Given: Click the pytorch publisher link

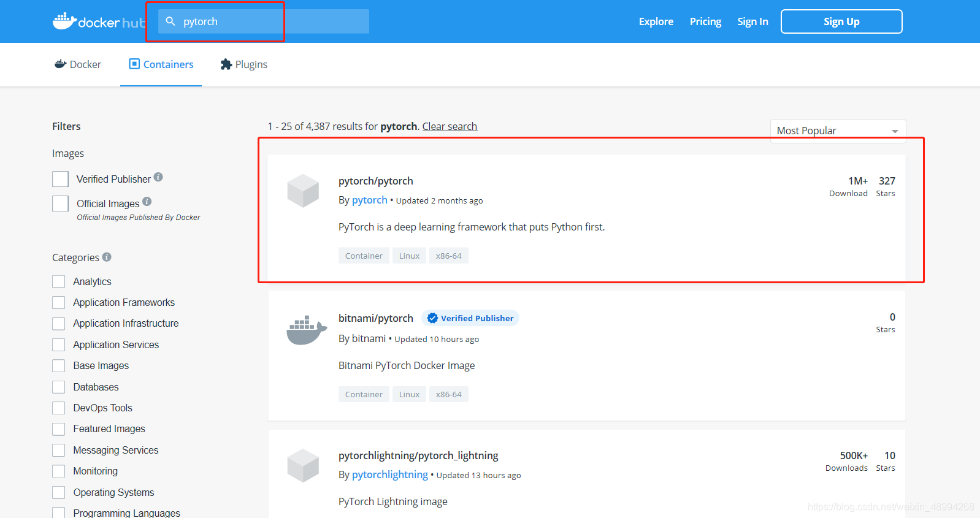Looking at the screenshot, I should coord(370,200).
